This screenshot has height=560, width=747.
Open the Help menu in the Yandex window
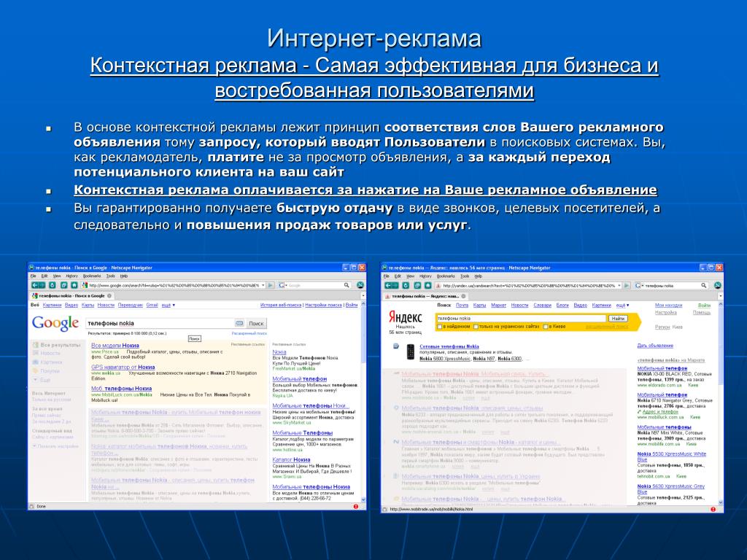pos(479,276)
